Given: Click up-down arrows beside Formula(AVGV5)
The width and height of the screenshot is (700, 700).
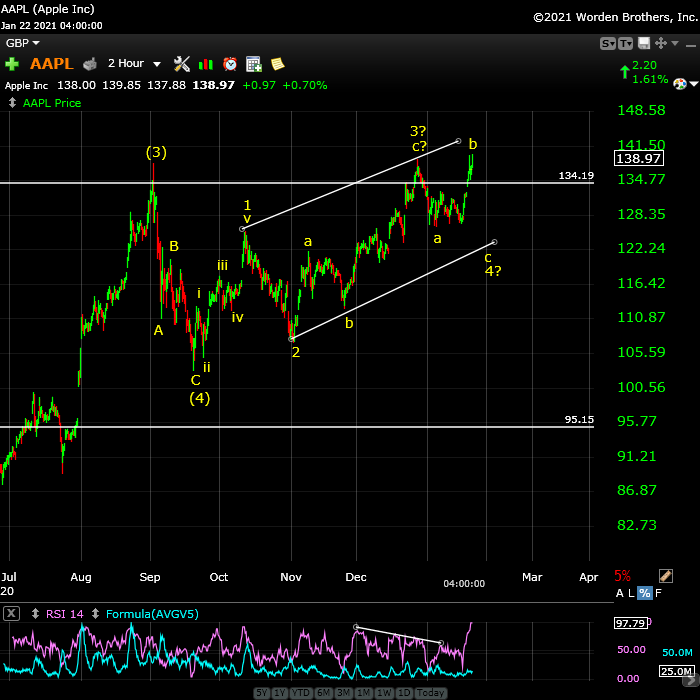Looking at the screenshot, I should pyautogui.click(x=95, y=614).
